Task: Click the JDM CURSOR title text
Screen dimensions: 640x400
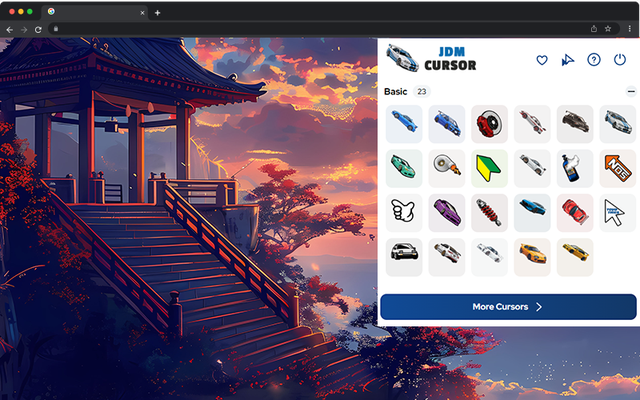Action: click(x=450, y=59)
